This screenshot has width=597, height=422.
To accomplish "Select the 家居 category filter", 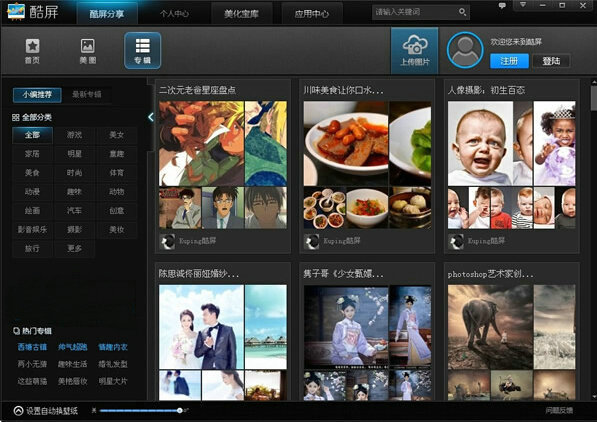I will click(x=32, y=154).
